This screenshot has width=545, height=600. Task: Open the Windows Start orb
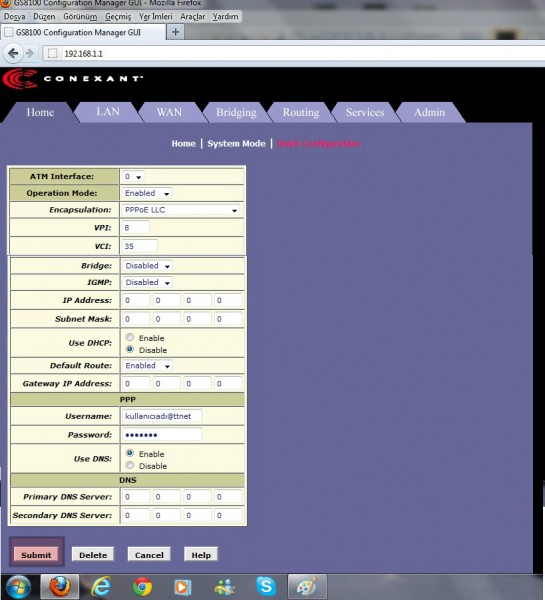tap(18, 586)
